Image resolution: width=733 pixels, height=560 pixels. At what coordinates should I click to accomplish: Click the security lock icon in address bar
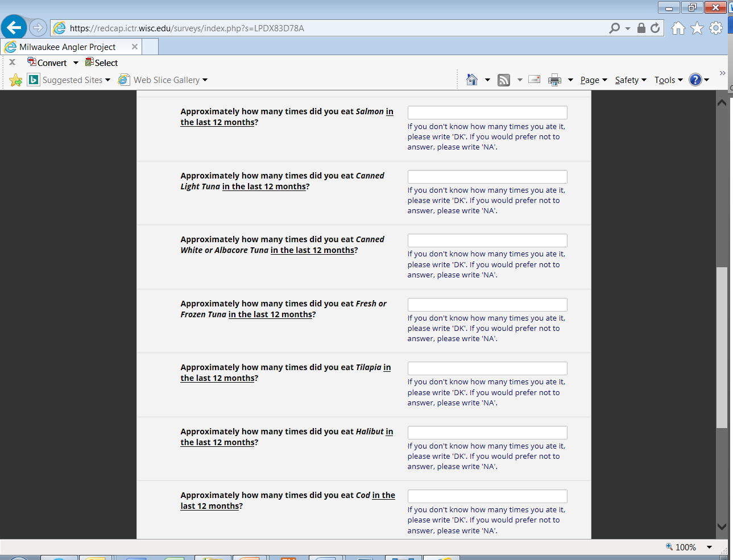(x=641, y=28)
